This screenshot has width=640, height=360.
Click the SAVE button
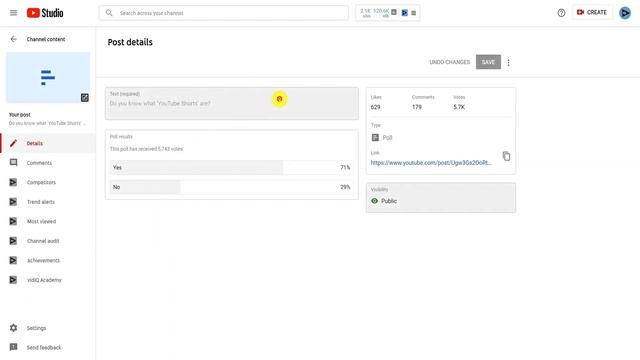click(488, 62)
